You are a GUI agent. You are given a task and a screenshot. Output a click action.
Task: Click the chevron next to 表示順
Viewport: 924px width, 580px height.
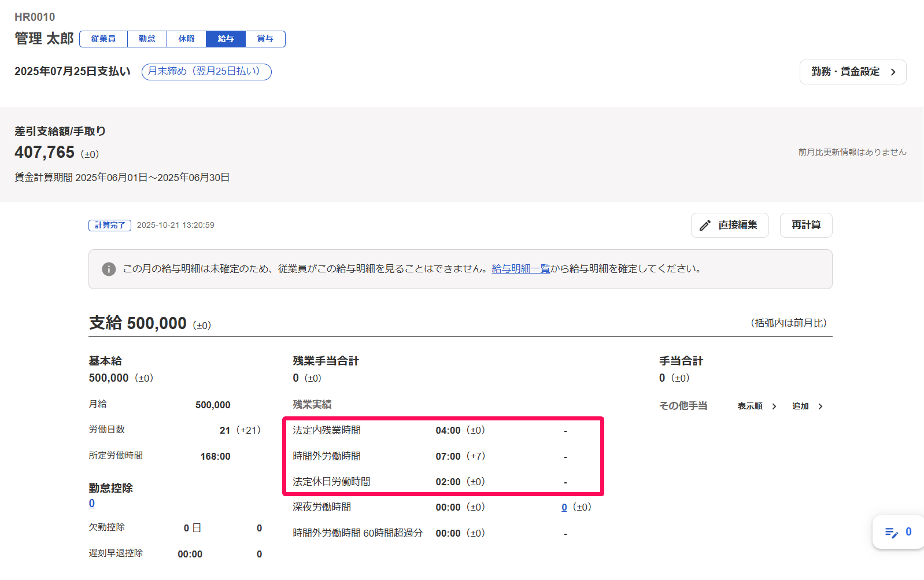[x=774, y=407]
